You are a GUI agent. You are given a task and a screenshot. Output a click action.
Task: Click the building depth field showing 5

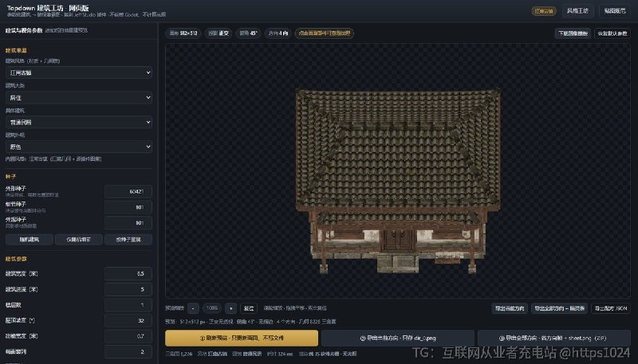[128, 289]
